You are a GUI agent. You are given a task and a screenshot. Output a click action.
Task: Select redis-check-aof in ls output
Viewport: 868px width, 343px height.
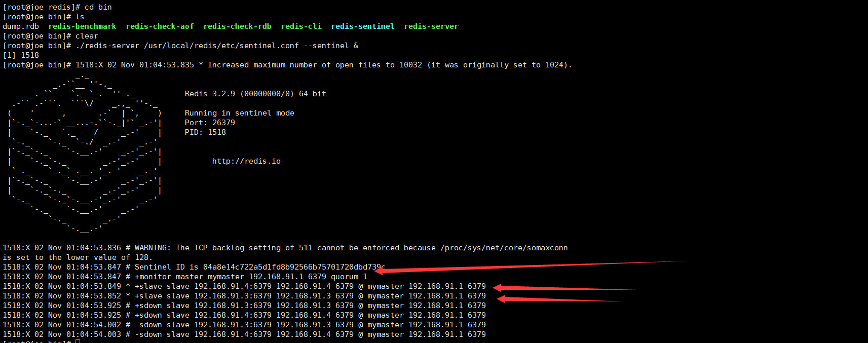point(160,26)
